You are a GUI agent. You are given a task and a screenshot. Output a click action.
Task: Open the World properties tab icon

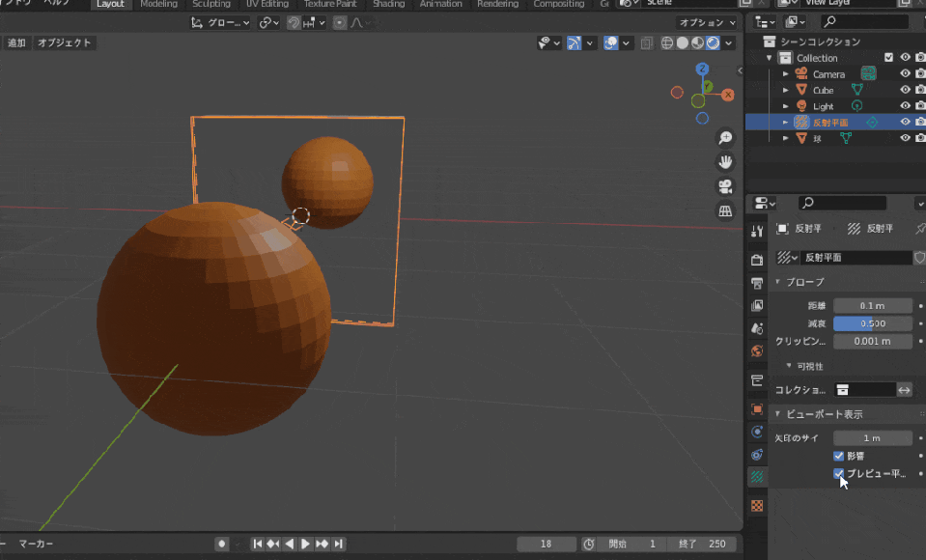pyautogui.click(x=757, y=352)
